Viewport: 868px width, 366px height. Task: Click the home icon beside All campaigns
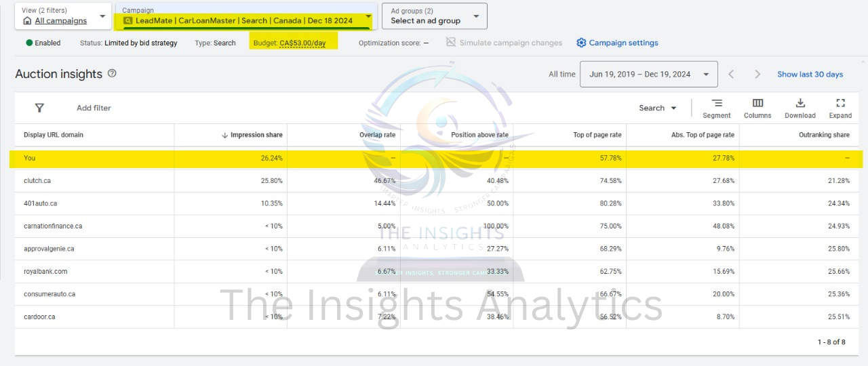coord(27,20)
